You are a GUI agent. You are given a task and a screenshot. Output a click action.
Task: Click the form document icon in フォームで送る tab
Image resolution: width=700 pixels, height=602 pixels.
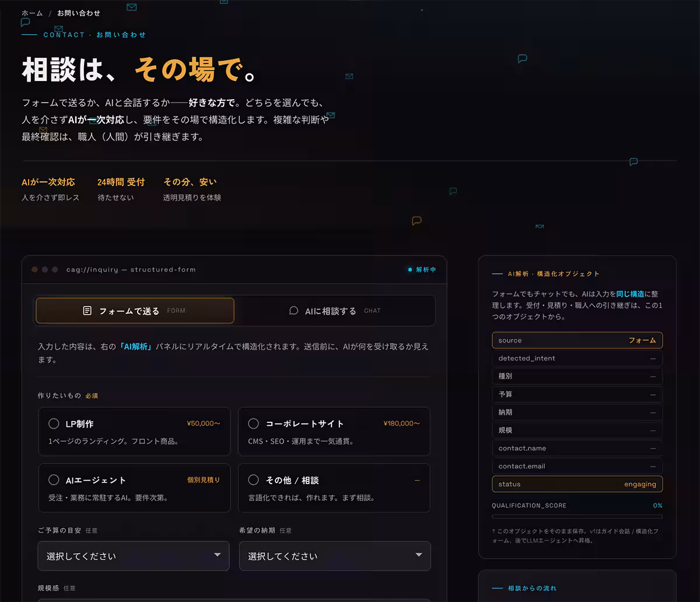(x=87, y=310)
